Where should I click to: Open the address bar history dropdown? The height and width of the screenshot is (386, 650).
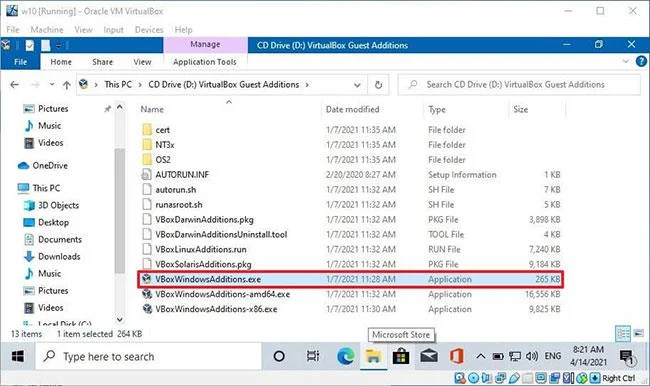point(357,85)
